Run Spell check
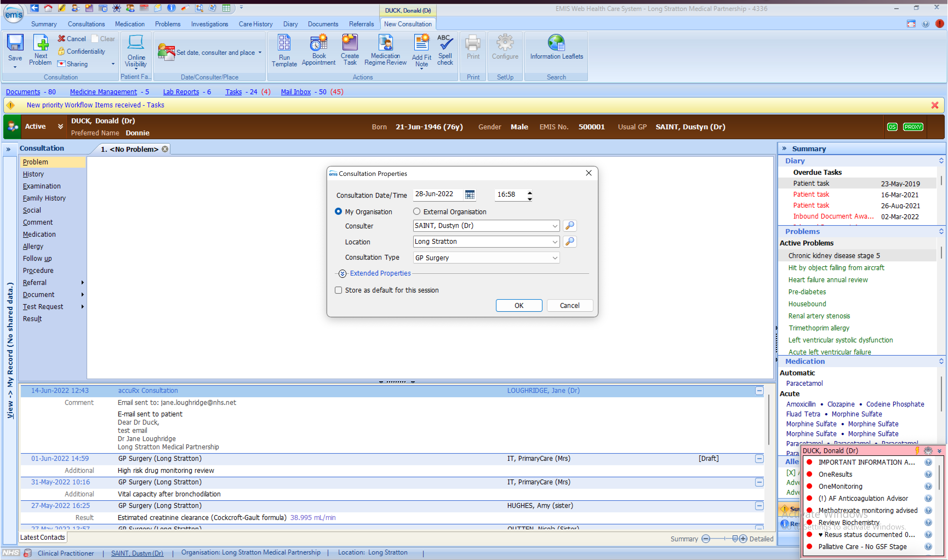This screenshot has width=948, height=560. point(445,50)
